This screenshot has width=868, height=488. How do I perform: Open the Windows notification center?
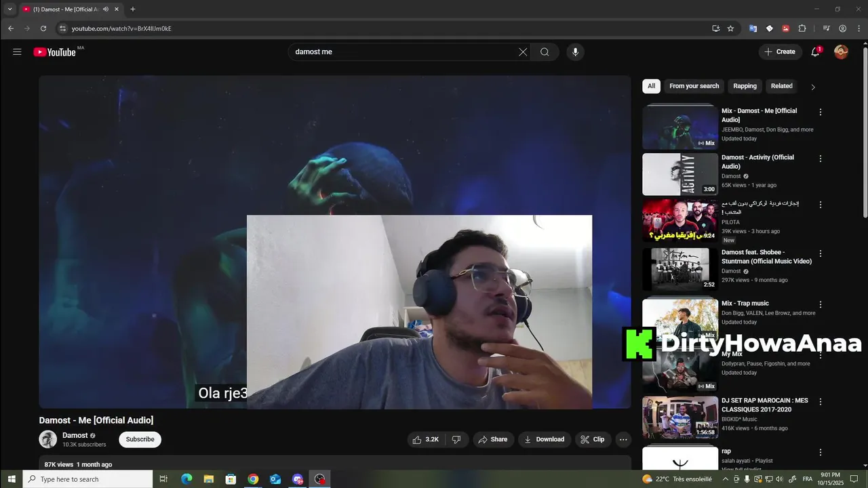855,479
